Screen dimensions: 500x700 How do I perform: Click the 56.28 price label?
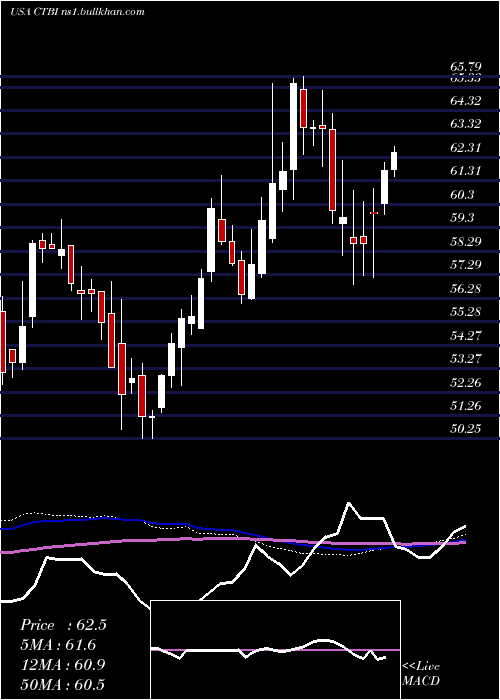(466, 288)
